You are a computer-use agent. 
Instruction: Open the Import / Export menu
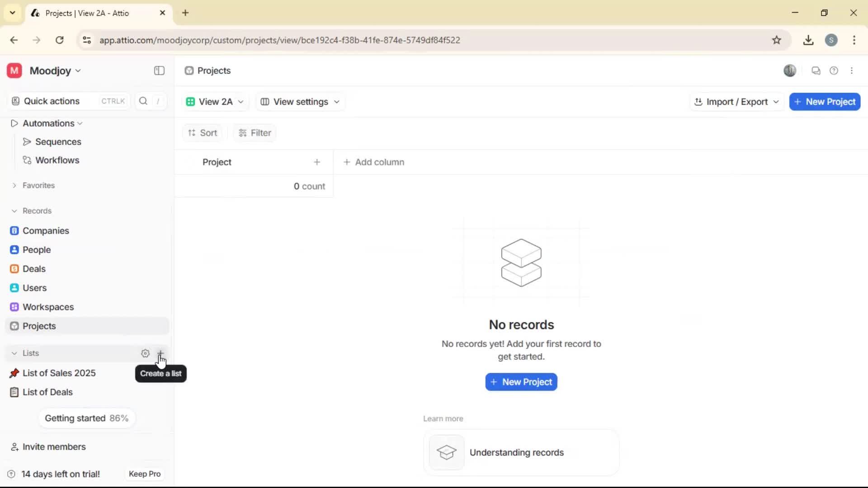coord(736,102)
